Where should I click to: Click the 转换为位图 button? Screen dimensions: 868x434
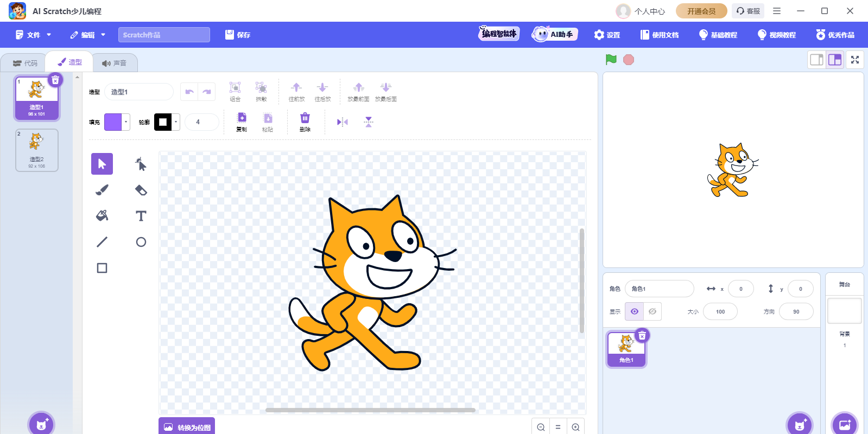pyautogui.click(x=187, y=427)
